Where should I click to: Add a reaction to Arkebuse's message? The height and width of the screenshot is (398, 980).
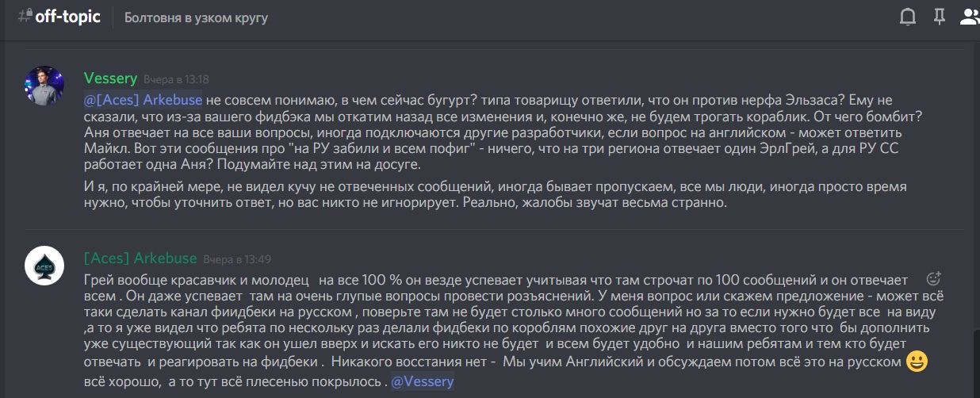933,278
